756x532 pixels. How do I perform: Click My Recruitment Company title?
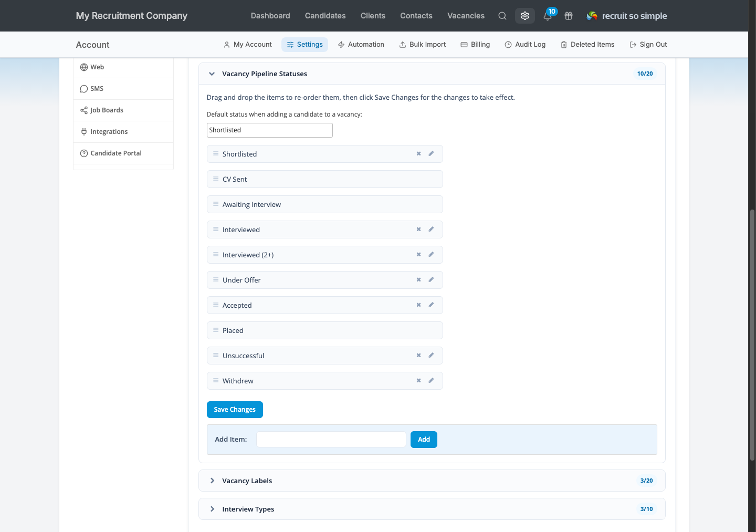click(132, 16)
